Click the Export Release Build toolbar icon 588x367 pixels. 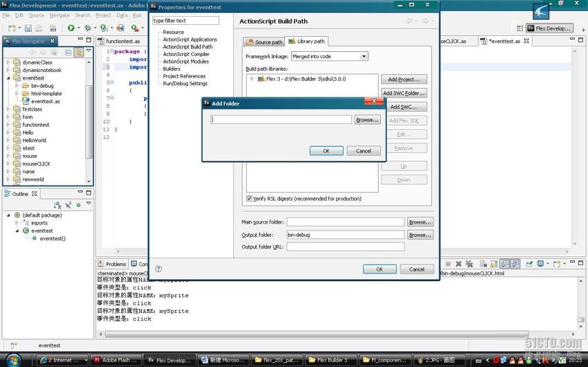coord(121,28)
